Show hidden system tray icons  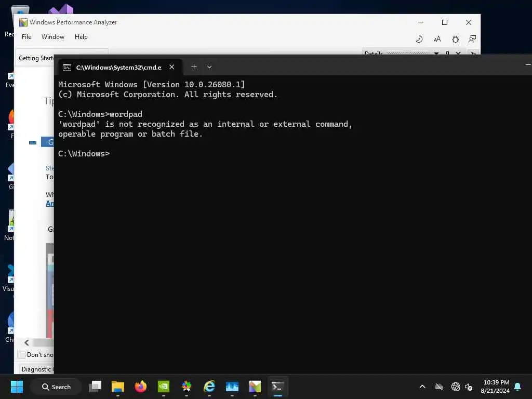coord(422,387)
